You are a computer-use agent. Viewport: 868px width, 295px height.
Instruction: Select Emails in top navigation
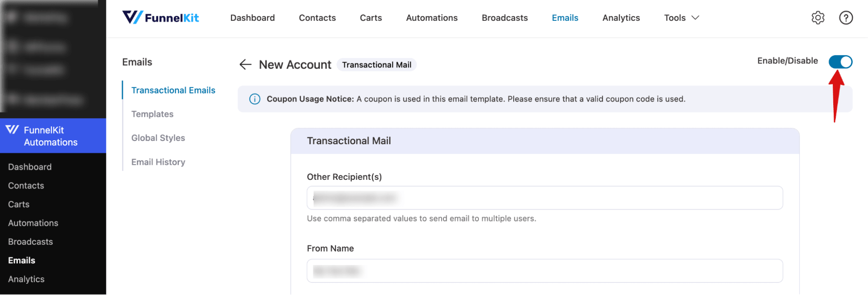[565, 18]
